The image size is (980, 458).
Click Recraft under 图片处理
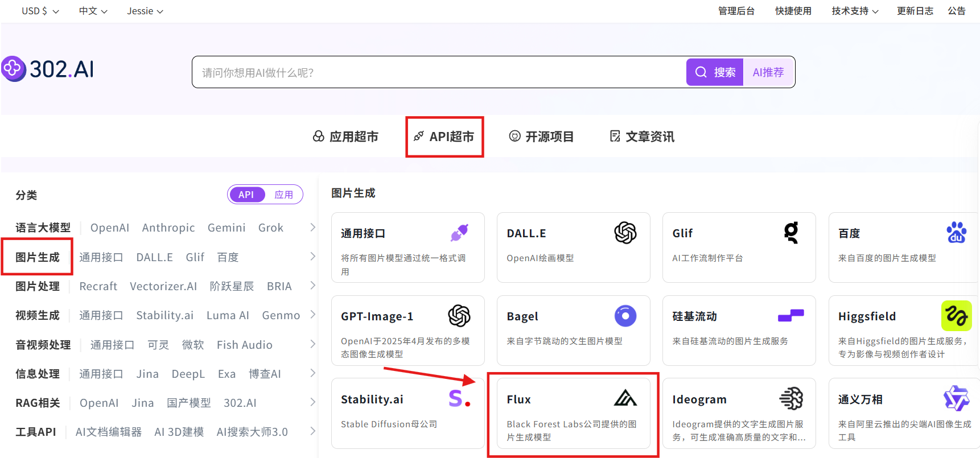(x=98, y=286)
